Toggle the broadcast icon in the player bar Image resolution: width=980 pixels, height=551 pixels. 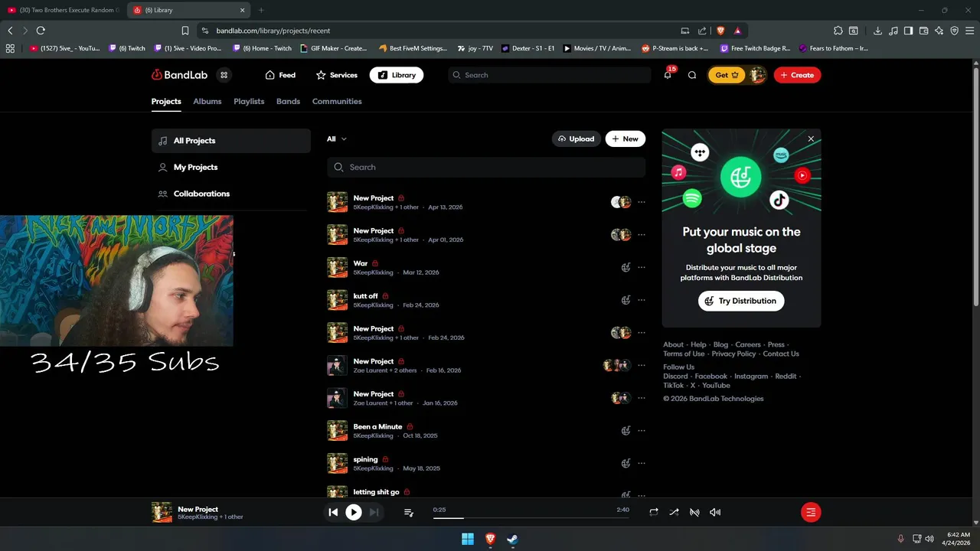(x=694, y=512)
